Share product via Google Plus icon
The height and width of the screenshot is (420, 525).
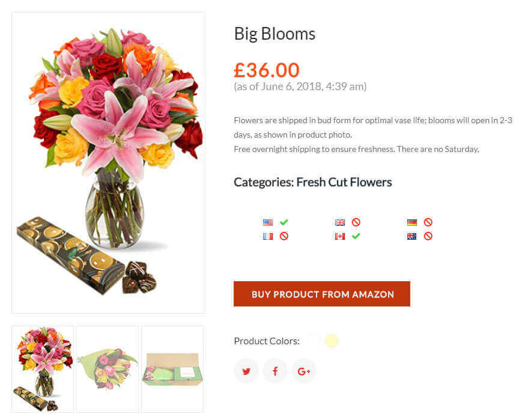tap(304, 371)
